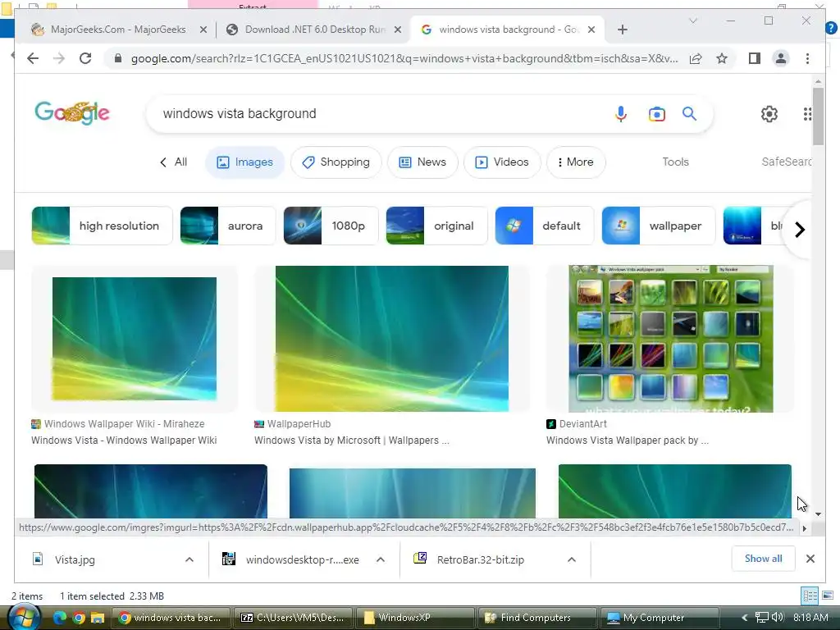Activate the Download .NET 6.0 tab

click(314, 30)
